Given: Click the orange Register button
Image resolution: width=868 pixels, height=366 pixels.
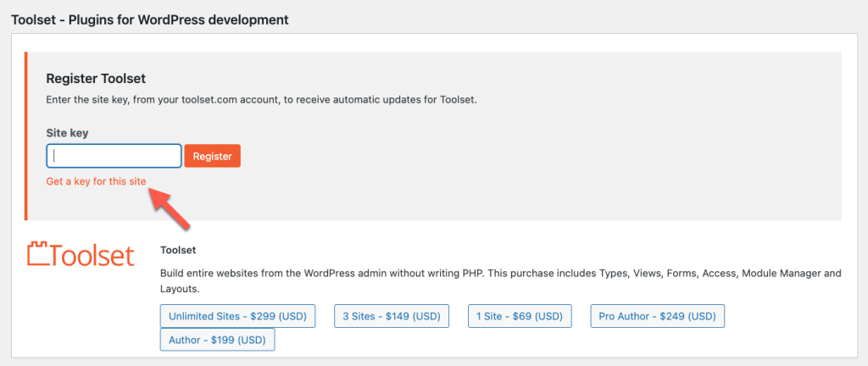Looking at the screenshot, I should click(x=213, y=157).
